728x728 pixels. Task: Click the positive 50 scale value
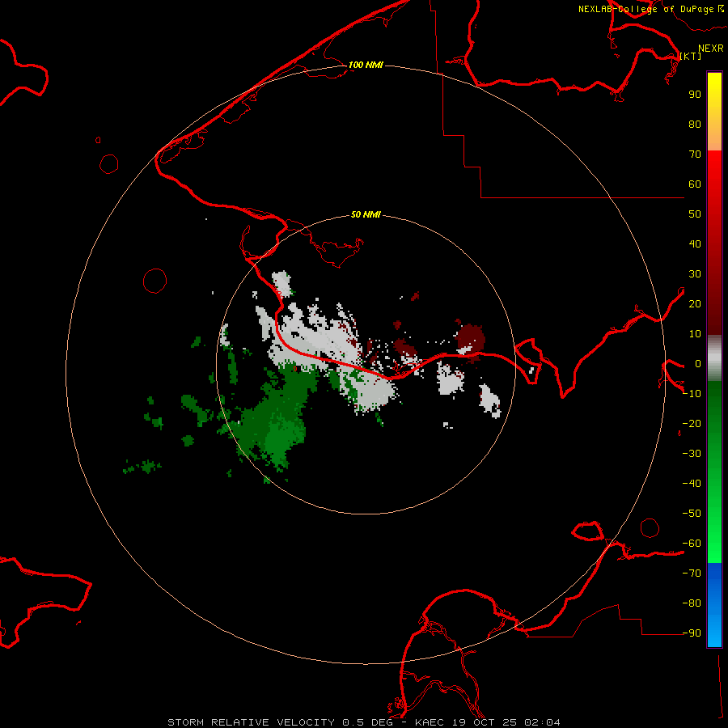coord(695,214)
